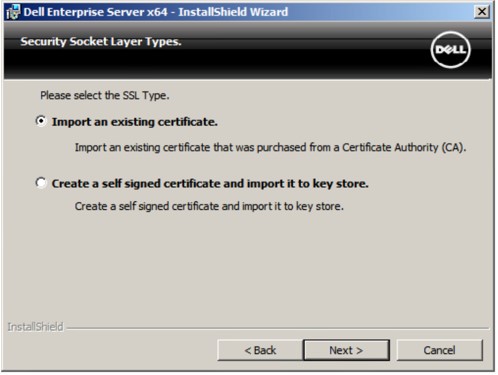Click the 'Please select the SSL Type.' text

click(x=105, y=96)
